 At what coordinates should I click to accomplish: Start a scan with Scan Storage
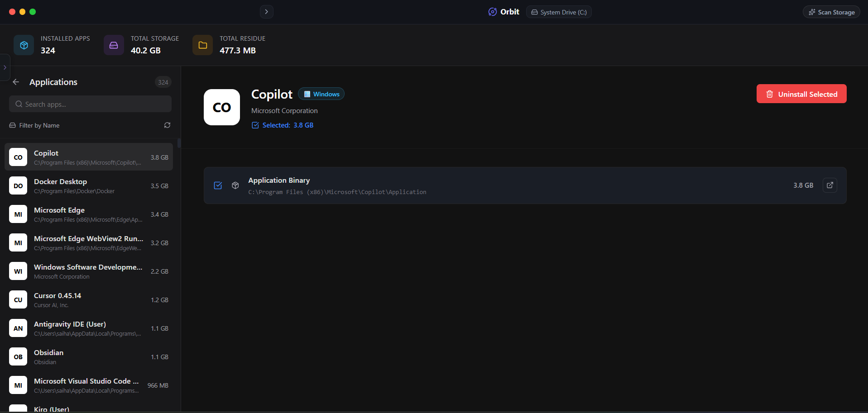pos(831,12)
